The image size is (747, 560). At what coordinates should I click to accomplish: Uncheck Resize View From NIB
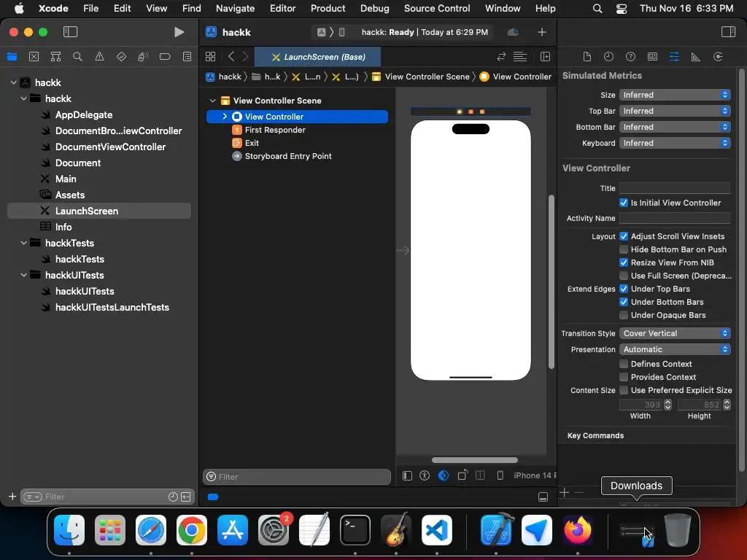pos(623,262)
